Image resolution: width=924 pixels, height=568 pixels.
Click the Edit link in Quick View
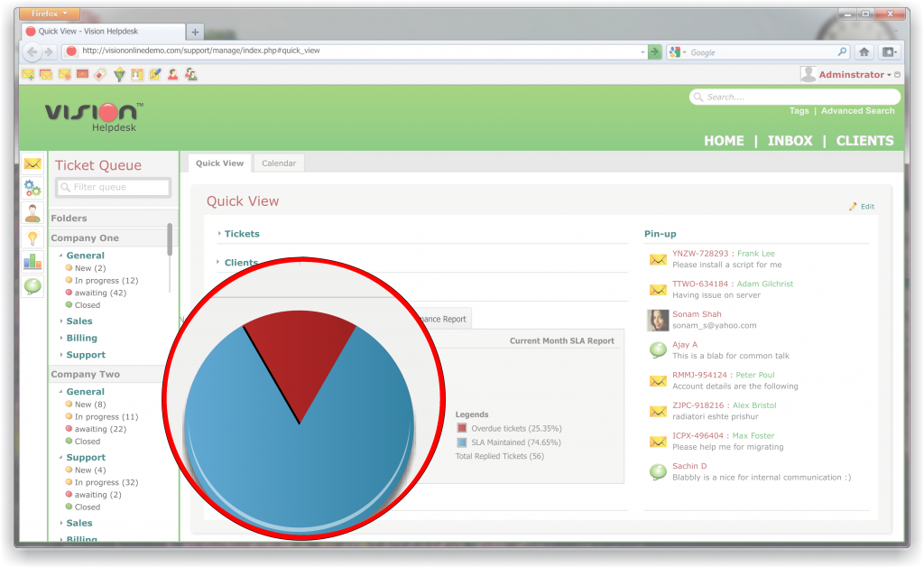coord(866,207)
